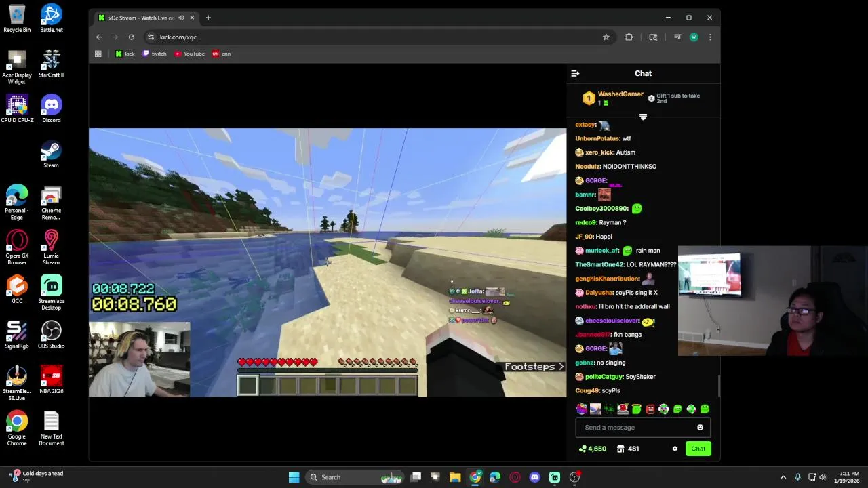
Task: Open weather widget Cold days ahead
Action: [x=37, y=477]
